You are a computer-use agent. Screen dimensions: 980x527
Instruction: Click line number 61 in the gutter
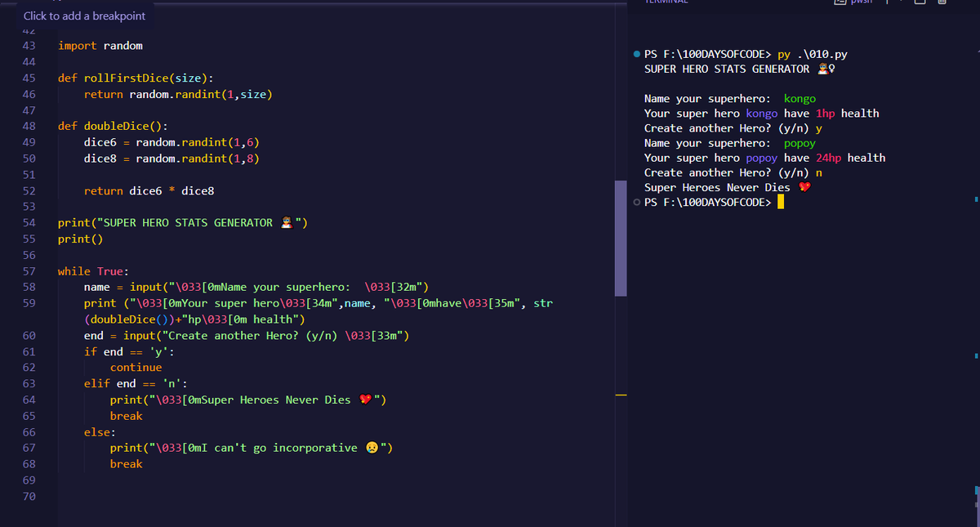pos(29,351)
